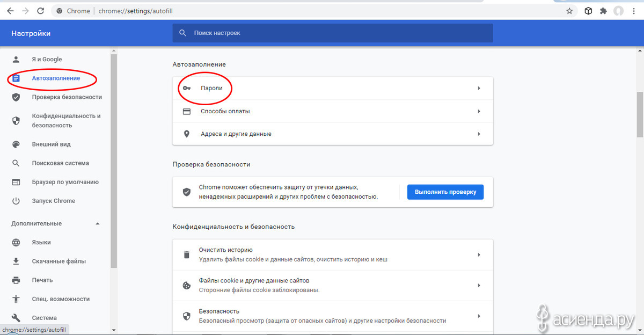The image size is (644, 335).
Task: Select Браузер по умолчанию in sidebar
Action: point(65,182)
